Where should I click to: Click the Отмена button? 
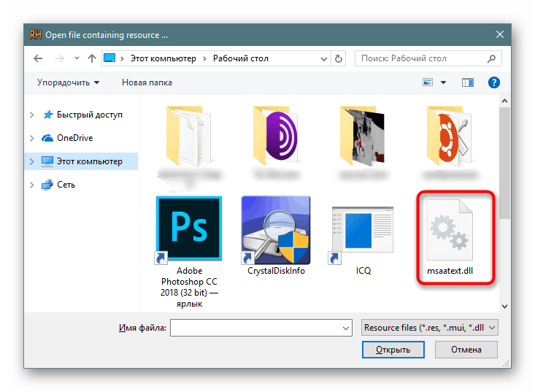[x=466, y=350]
